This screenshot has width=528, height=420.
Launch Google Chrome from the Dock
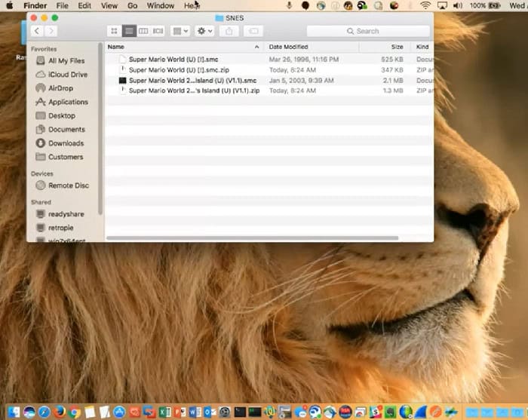point(75,412)
